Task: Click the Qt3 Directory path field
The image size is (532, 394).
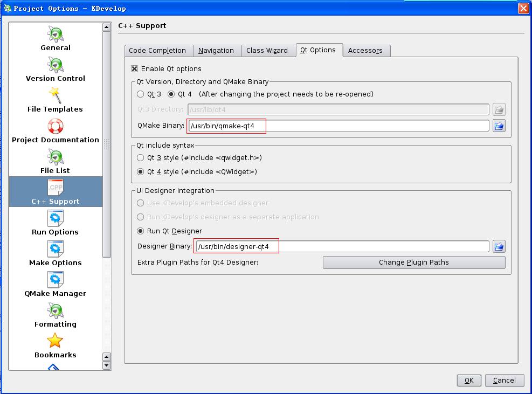Action: pos(338,109)
